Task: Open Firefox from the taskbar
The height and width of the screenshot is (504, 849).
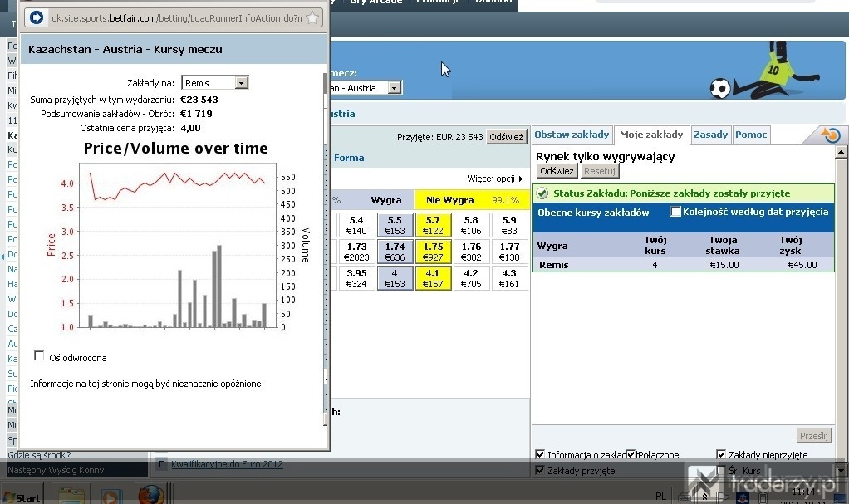Action: click(151, 495)
